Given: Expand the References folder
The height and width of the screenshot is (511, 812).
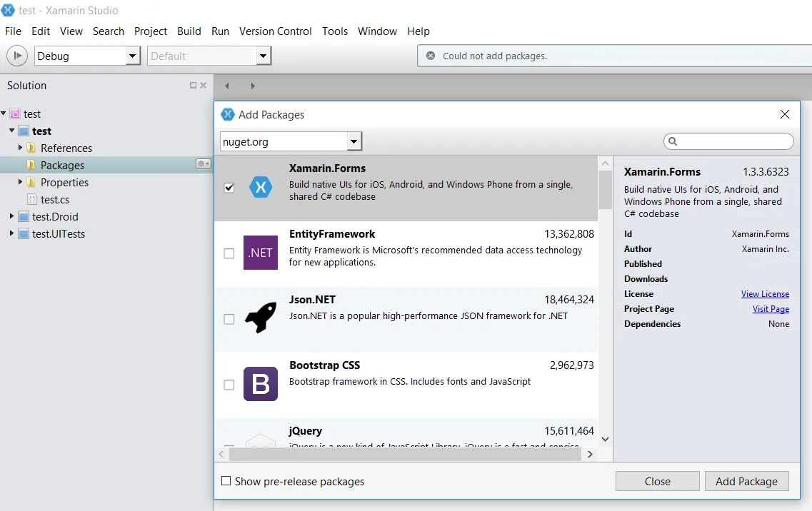Looking at the screenshot, I should [x=20, y=148].
